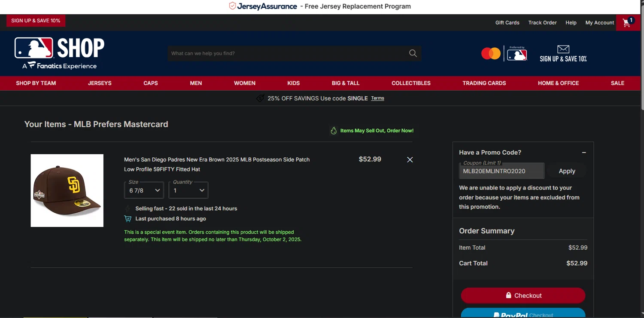The image size is (644, 318).
Task: Click the savings tag icon
Action: point(260,98)
